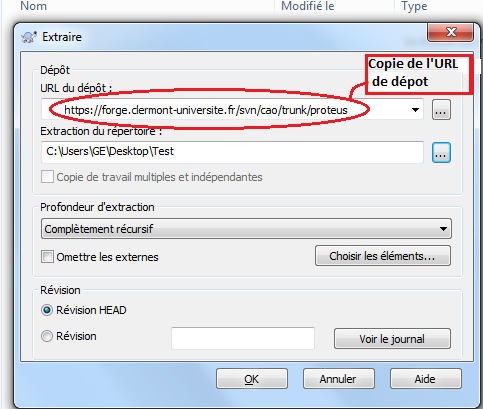
Task: Sort by the Nom column header
Action: (34, 6)
